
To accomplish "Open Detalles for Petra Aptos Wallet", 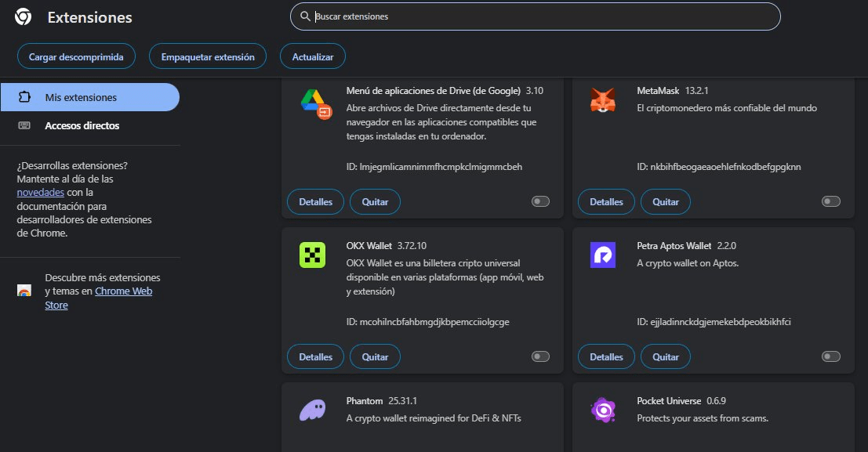I will [606, 357].
